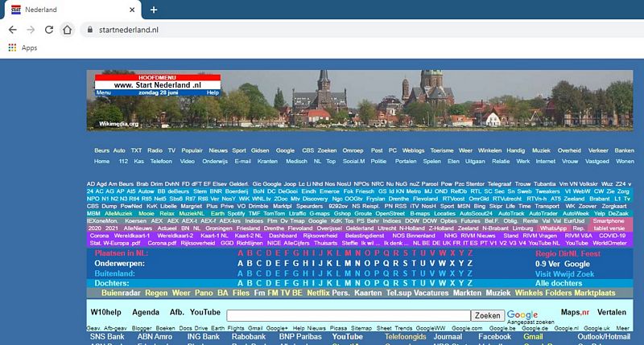Open a new tab with plus button
This screenshot has width=644, height=345.
point(154,10)
